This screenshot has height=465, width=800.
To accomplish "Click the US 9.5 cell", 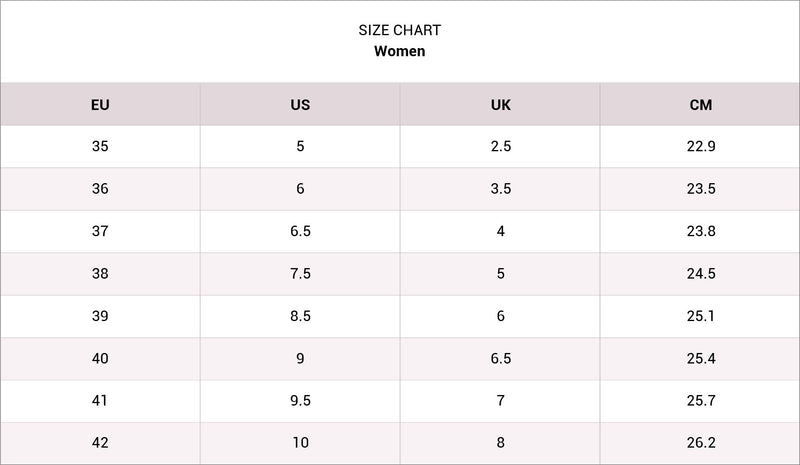I will coord(300,401).
